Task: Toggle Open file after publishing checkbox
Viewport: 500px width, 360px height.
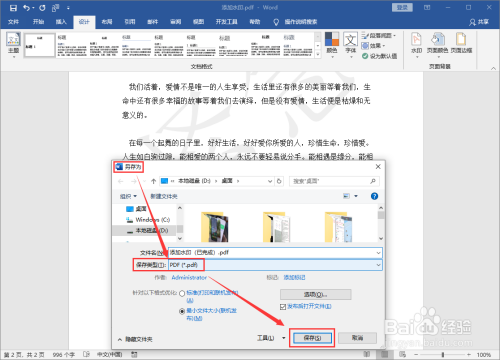Action: [x=283, y=307]
